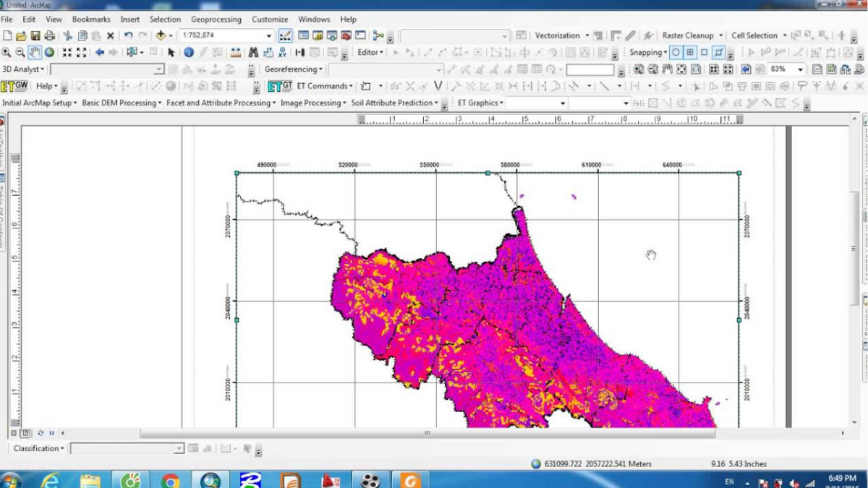The image size is (868, 488).
Task: Select the Zoom Out magnifier tool
Action: [20, 52]
